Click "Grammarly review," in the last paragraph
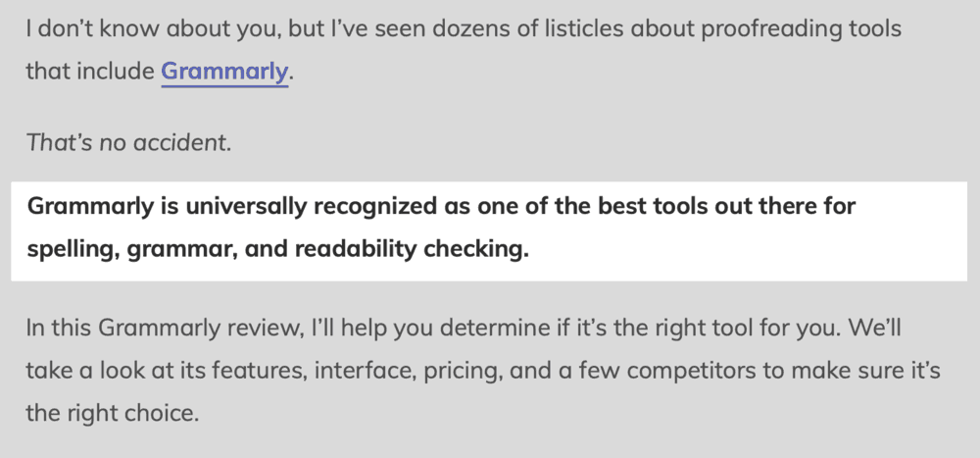Screen dimensions: 980x458 [x=201, y=329]
